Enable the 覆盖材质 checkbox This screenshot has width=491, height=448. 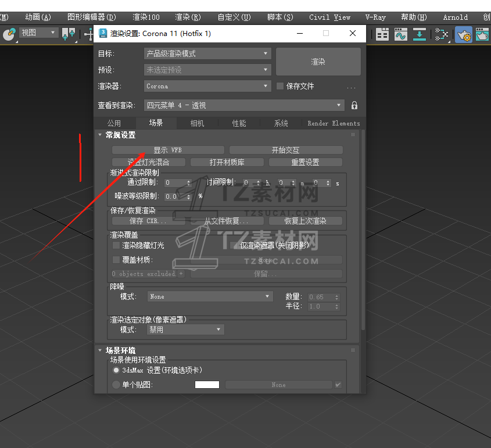(116, 260)
